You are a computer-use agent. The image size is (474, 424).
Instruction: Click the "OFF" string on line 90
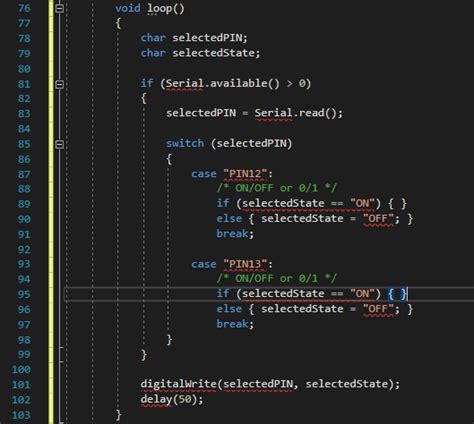(378, 219)
